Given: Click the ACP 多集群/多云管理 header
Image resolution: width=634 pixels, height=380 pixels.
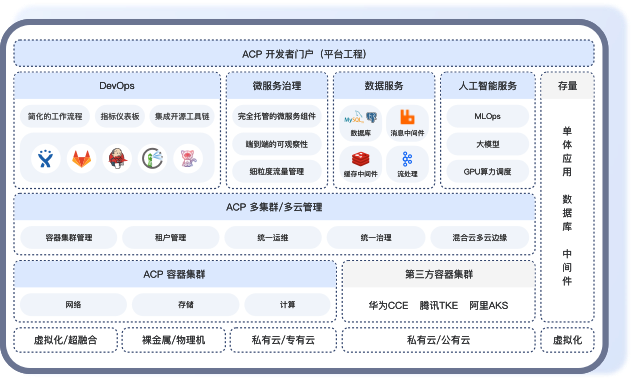Looking at the screenshot, I should pos(275,207).
